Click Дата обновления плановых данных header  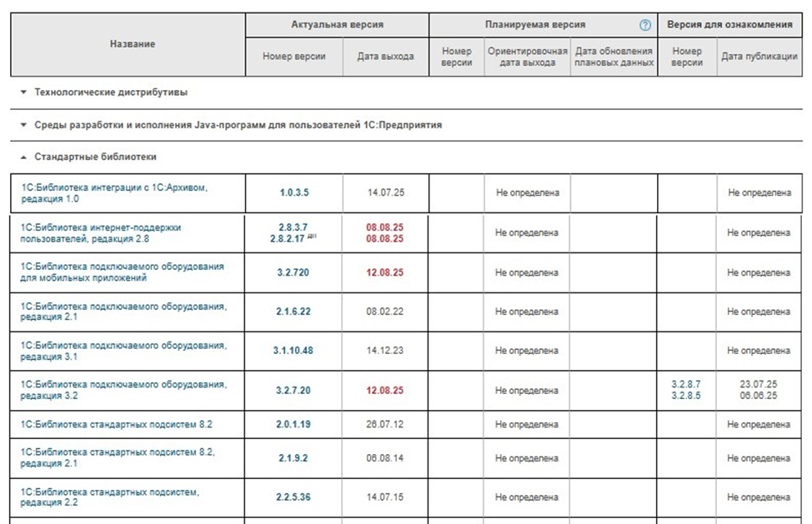coord(614,57)
